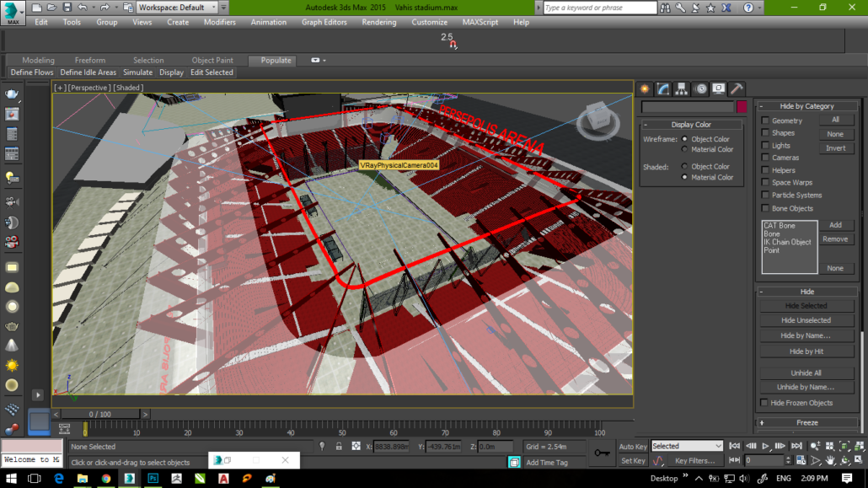Switch to the Object Paint tab
The image size is (868, 488).
click(x=212, y=61)
